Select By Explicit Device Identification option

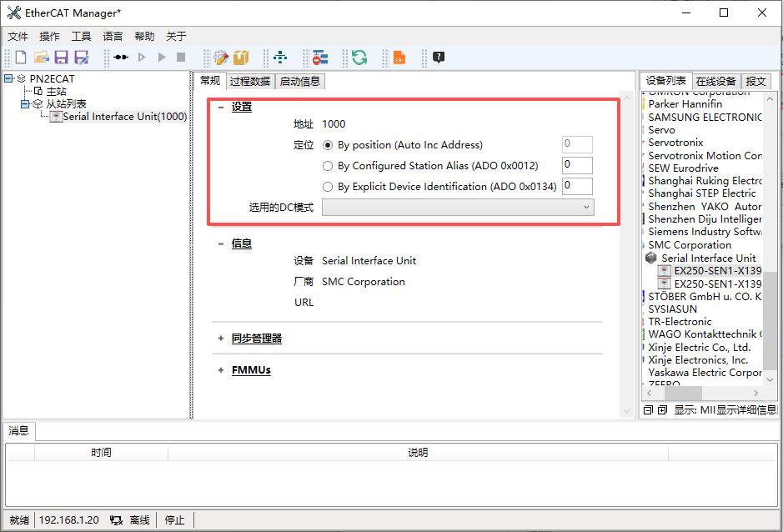click(x=328, y=187)
